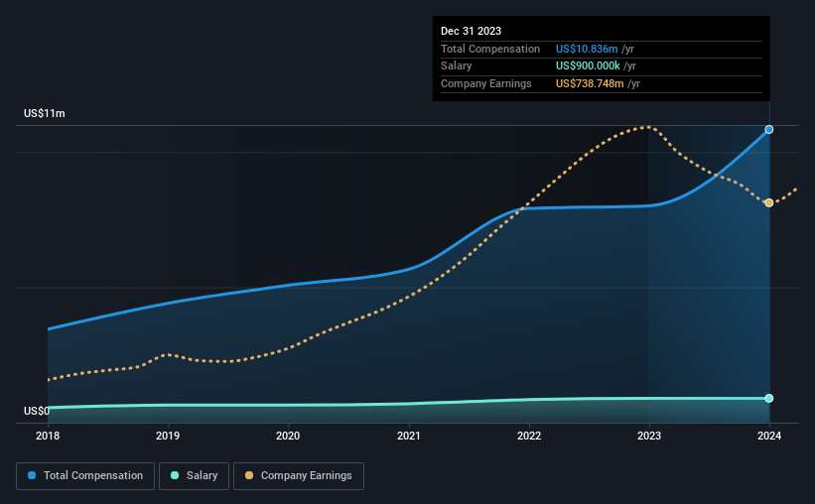Click the US$0 y-axis label
Screen dimensions: 815x504
tap(37, 411)
